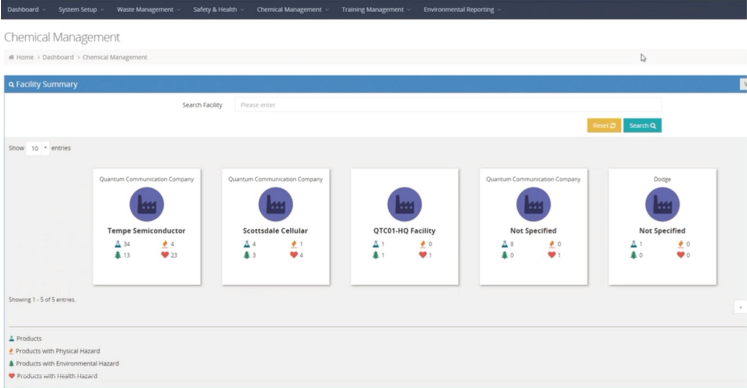Image resolution: width=747 pixels, height=388 pixels.
Task: Click QTC01-HQ Facility physical hazard flame icon
Action: pyautogui.click(x=423, y=244)
